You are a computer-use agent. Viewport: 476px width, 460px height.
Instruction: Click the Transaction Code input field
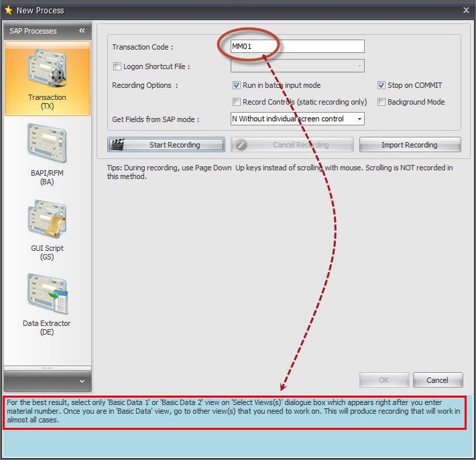297,46
